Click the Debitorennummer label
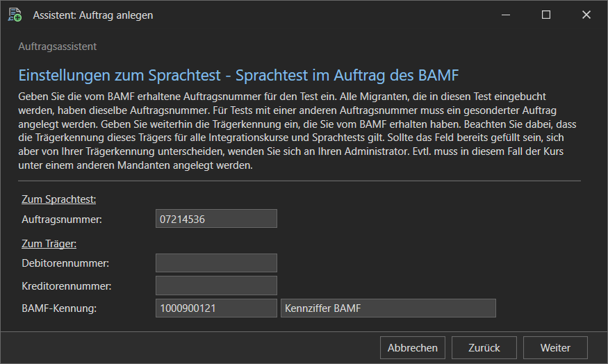This screenshot has width=608, height=364. click(x=65, y=263)
